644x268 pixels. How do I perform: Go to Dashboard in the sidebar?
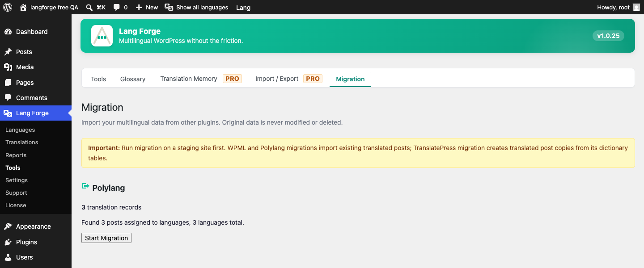pos(32,32)
